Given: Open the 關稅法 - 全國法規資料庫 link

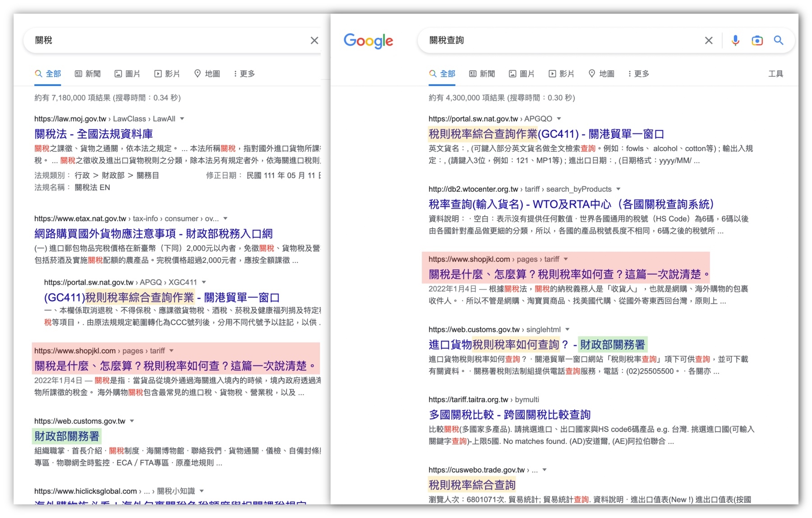Looking at the screenshot, I should click(93, 133).
